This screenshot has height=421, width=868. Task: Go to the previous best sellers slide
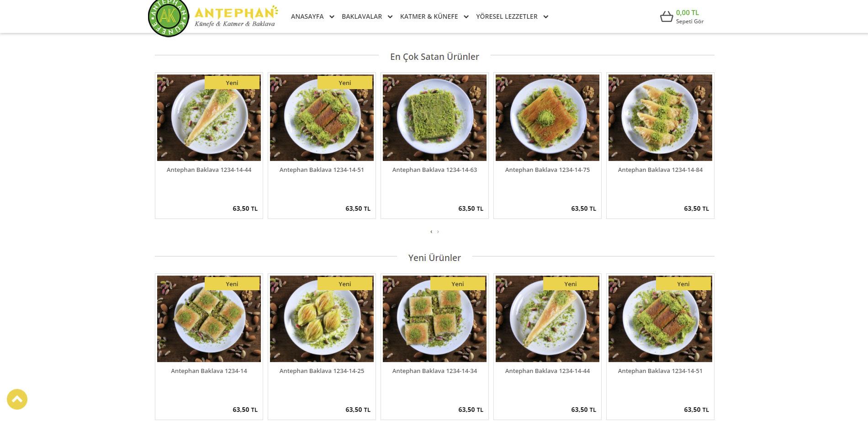[431, 232]
